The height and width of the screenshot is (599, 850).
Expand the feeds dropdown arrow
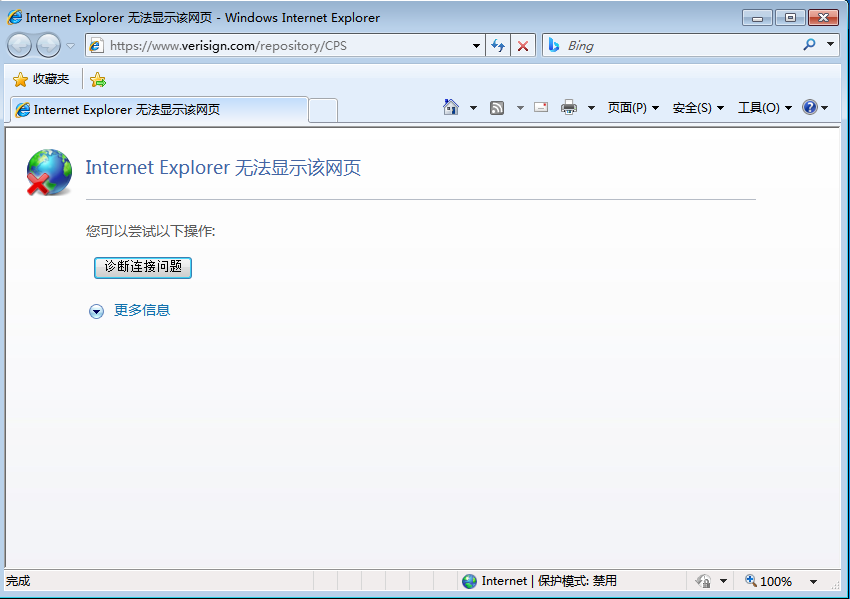point(520,108)
